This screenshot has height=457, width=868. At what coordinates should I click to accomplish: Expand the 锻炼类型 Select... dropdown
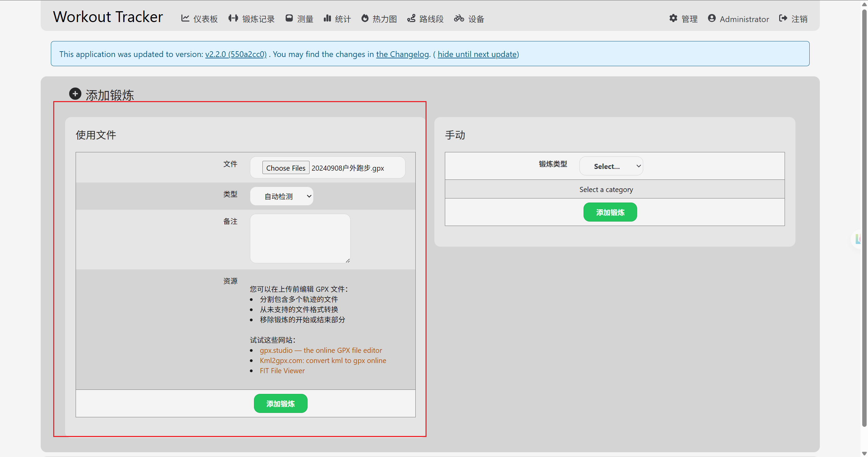pos(611,166)
